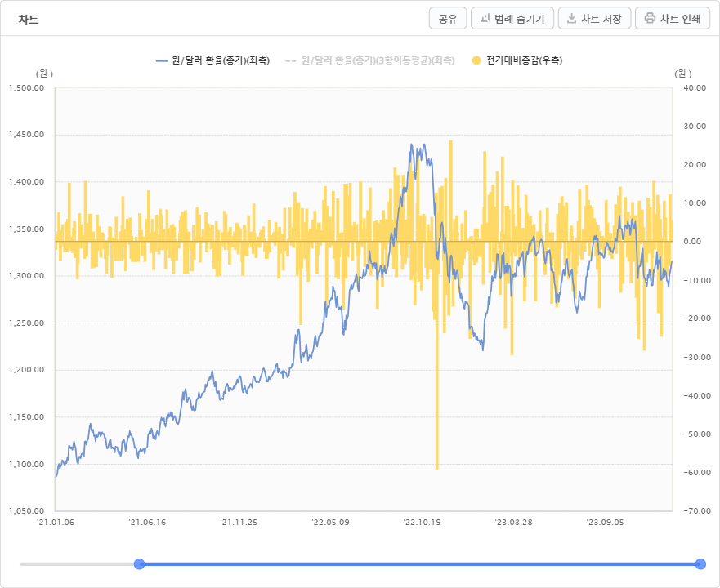Click the bar chart icon in 범례 숨기기
720x588 pixels.
point(485,18)
